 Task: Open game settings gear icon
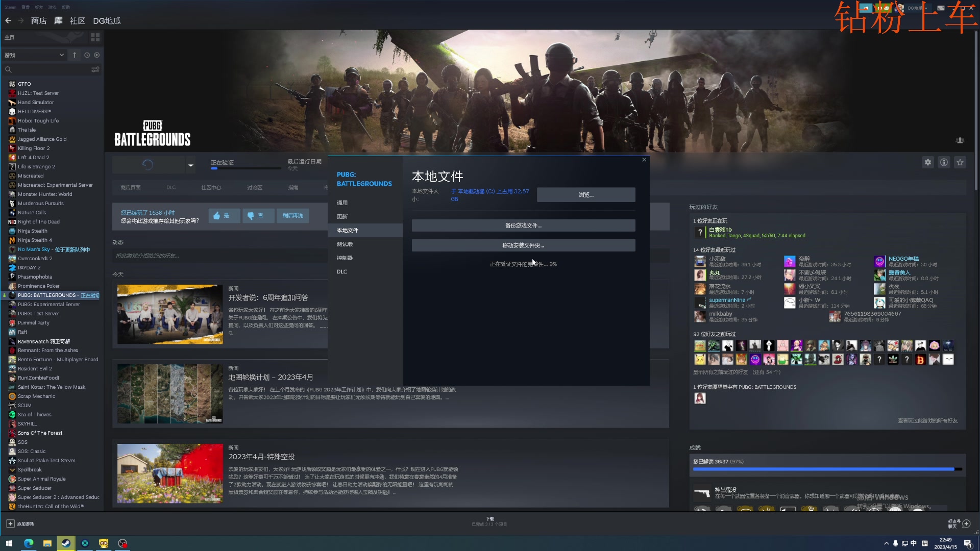tap(928, 162)
